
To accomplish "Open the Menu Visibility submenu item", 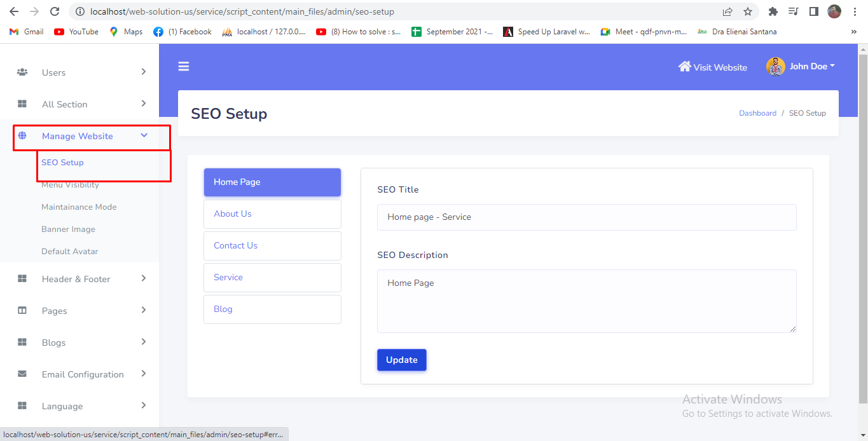I will tap(70, 185).
